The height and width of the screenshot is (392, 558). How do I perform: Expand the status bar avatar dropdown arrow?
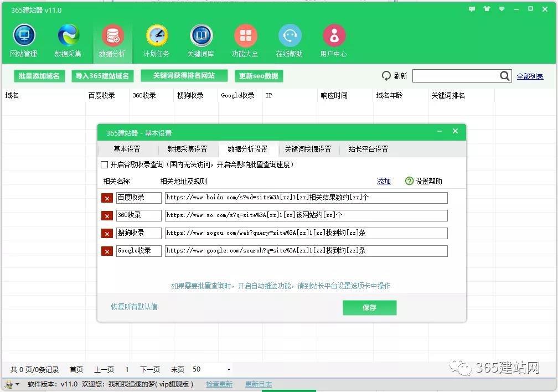18,384
